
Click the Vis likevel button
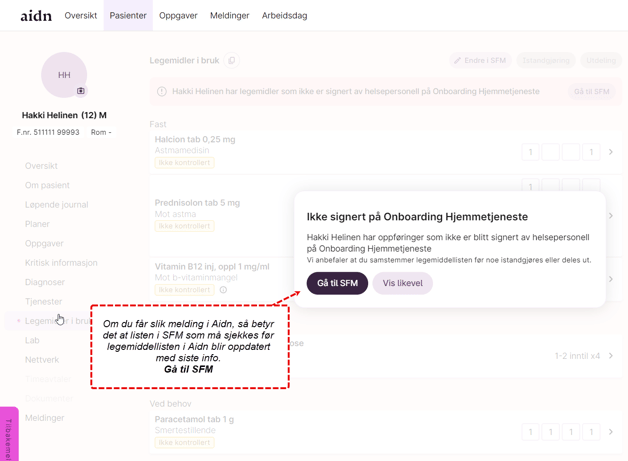click(402, 283)
